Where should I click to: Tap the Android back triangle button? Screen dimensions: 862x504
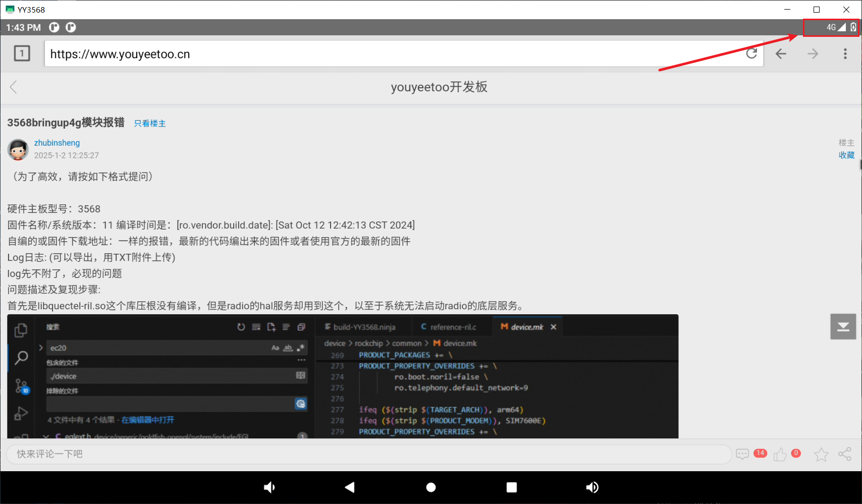point(350,487)
